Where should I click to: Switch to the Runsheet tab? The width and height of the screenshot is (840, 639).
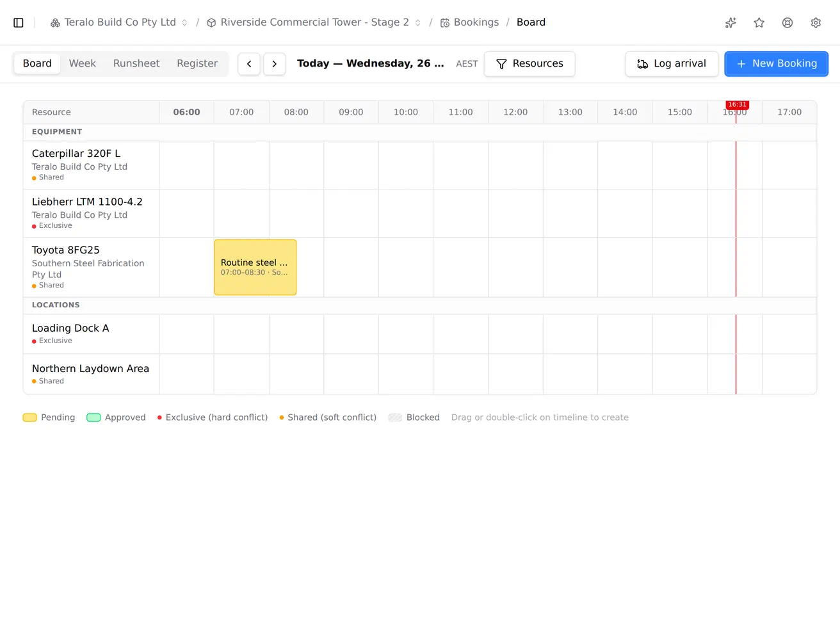click(136, 63)
